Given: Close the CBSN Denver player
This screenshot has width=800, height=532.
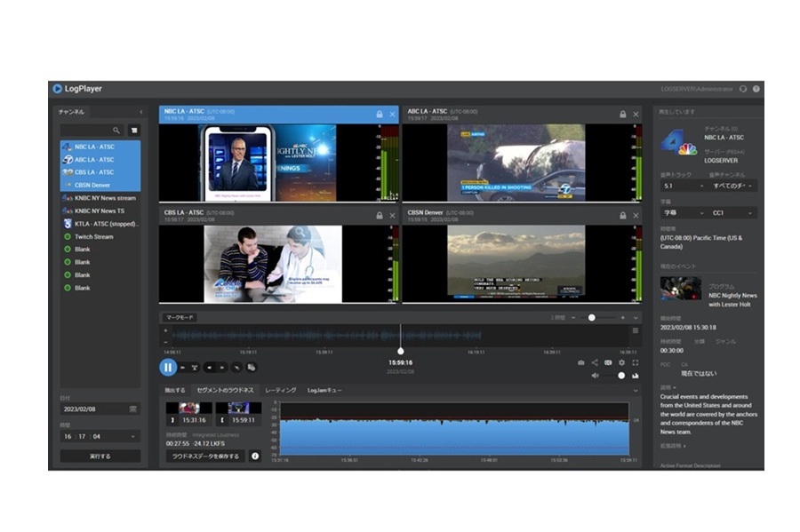Looking at the screenshot, I should point(636,216).
